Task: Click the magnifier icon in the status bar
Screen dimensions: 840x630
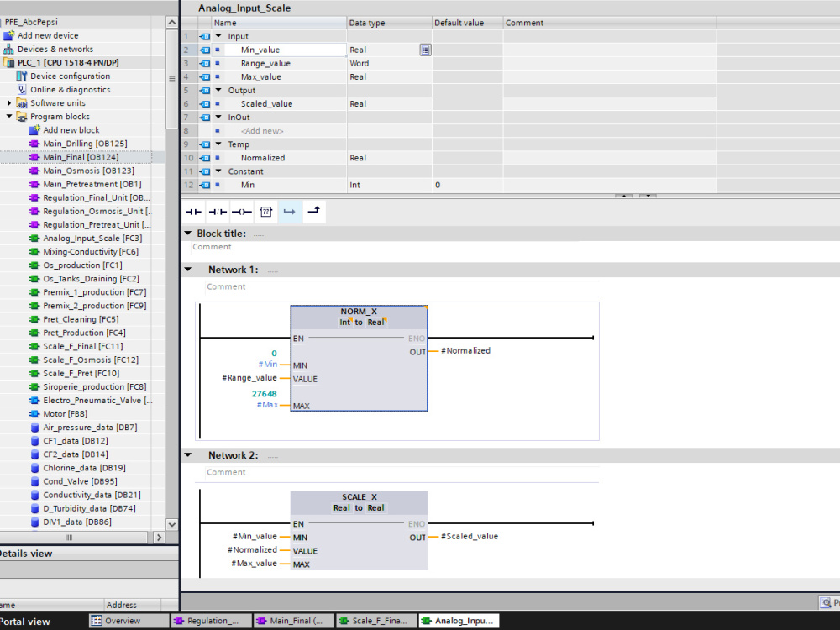Action: tap(825, 602)
